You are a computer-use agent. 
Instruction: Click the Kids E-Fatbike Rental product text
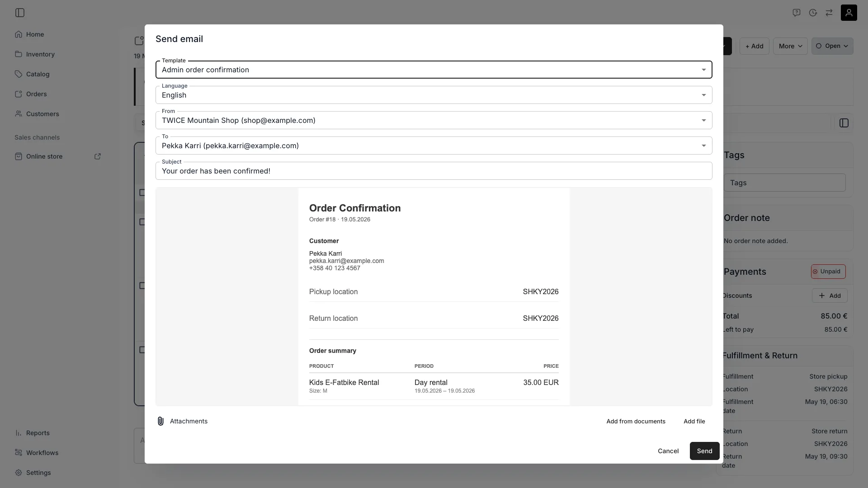[344, 382]
